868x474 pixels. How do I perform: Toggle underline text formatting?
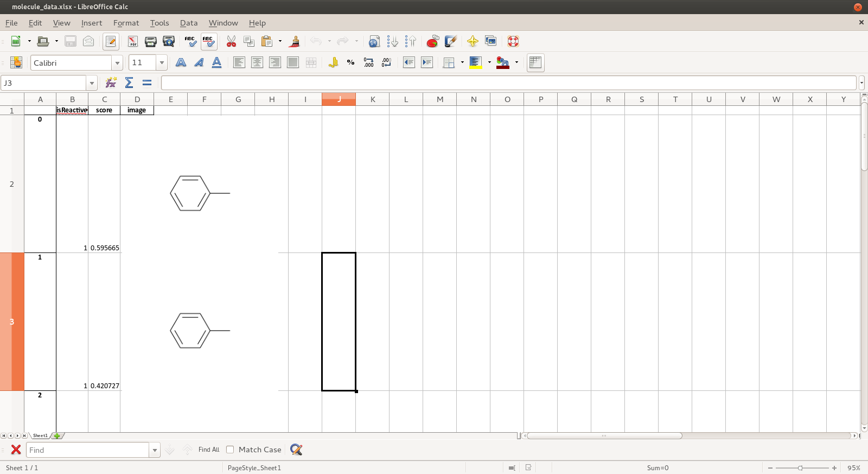click(x=217, y=62)
